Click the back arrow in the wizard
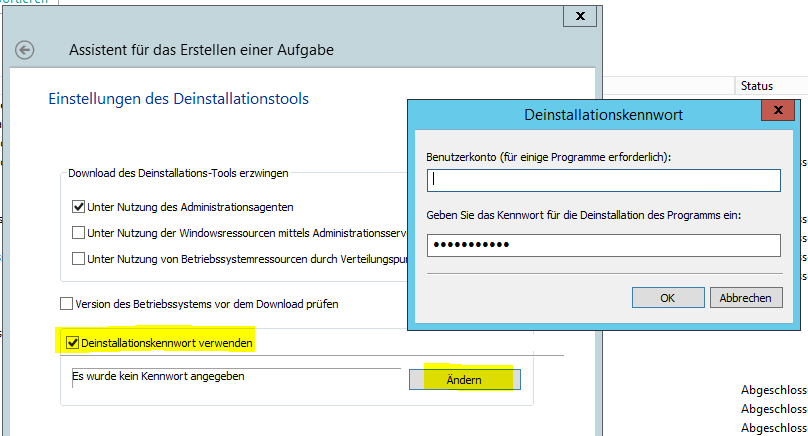Image resolution: width=808 pixels, height=436 pixels. pos(25,50)
